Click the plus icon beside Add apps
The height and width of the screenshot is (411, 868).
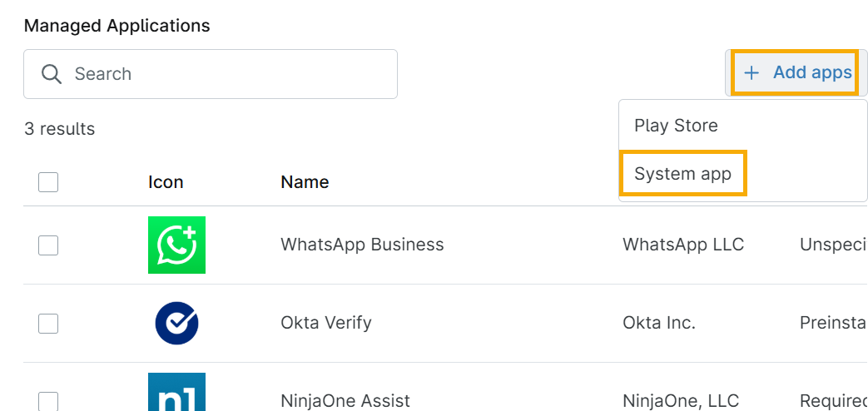point(751,73)
